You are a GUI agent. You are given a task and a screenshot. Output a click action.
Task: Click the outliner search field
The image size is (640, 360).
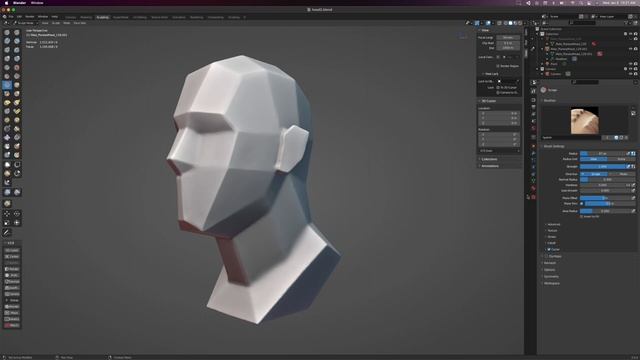pos(583,23)
